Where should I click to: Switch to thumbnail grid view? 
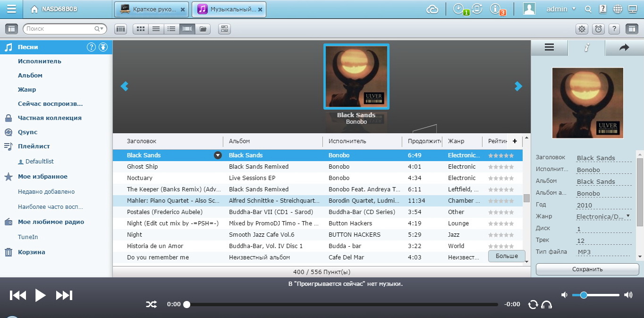(140, 29)
